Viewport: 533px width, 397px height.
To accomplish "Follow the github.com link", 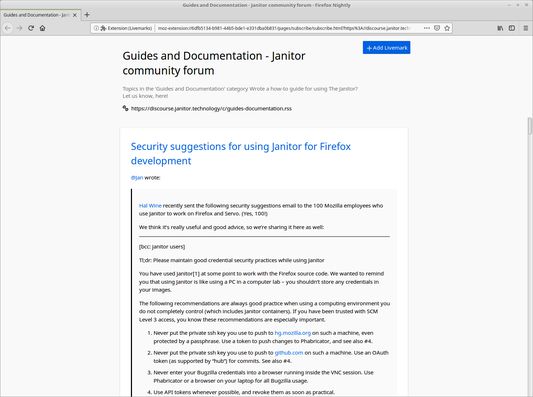I will 289,353.
